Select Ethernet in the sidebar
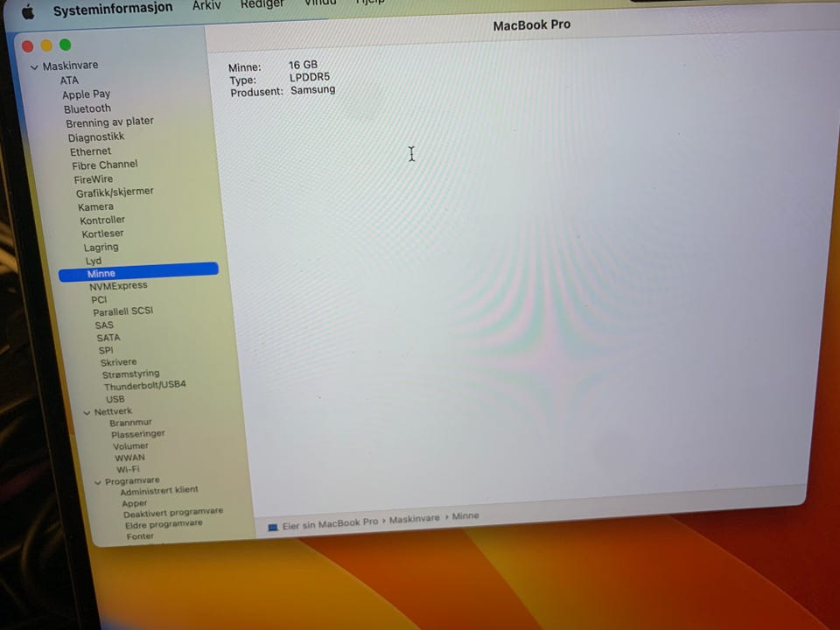Image resolution: width=840 pixels, height=630 pixels. click(90, 151)
